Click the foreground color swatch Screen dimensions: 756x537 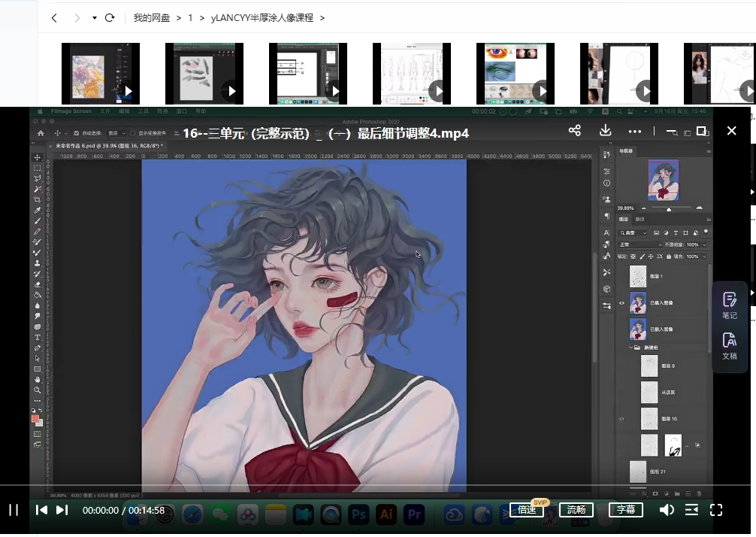tap(35, 419)
